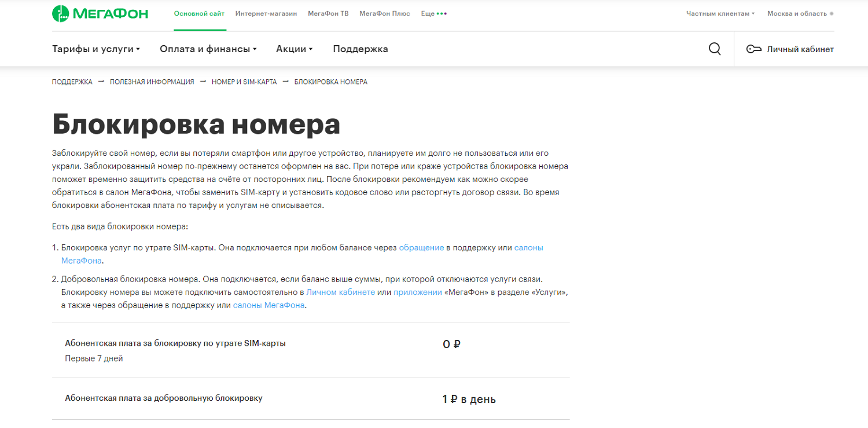This screenshot has width=868, height=428.
Task: Click the Блокировка номера heading
Action: 196,123
